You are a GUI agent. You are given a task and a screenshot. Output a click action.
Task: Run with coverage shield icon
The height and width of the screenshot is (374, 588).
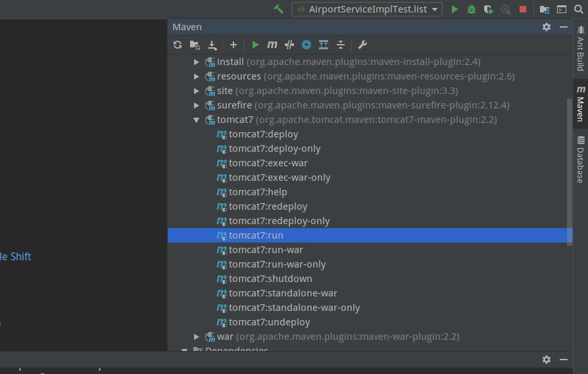point(488,9)
